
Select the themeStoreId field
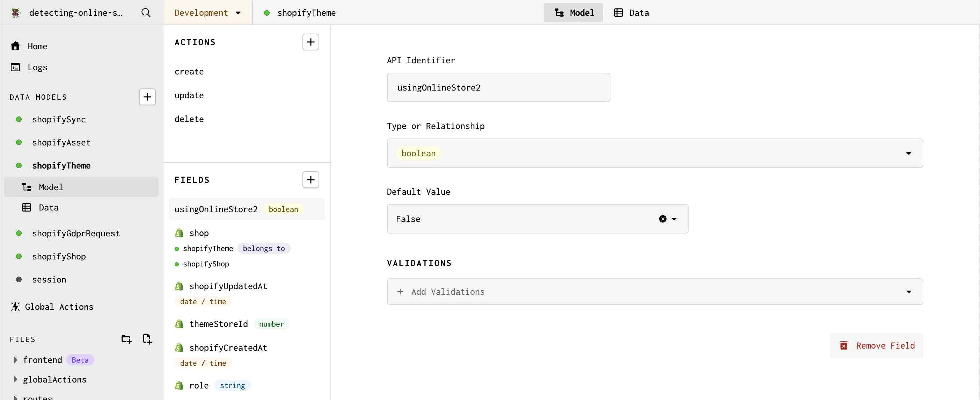219,324
